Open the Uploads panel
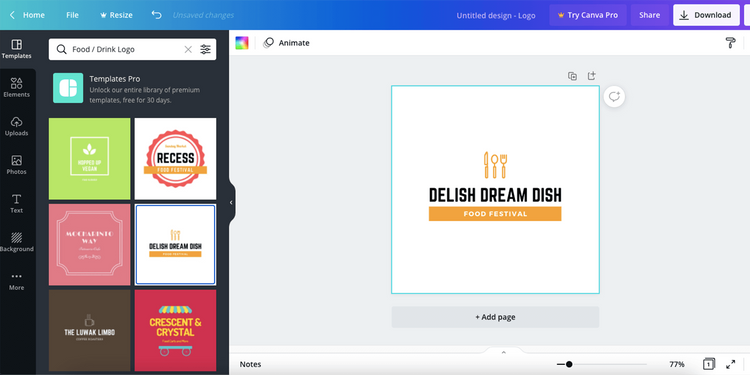This screenshot has height=375, width=750. tap(17, 126)
